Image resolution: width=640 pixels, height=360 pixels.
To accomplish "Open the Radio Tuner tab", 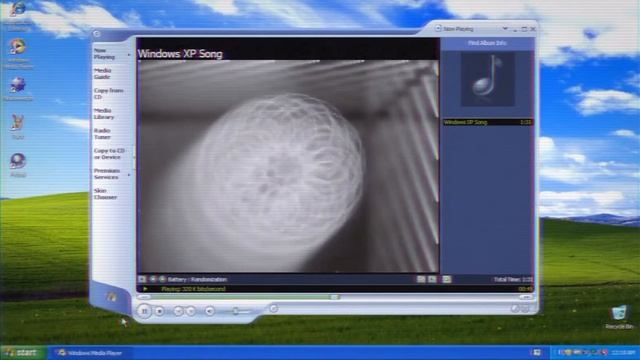I will [x=102, y=133].
